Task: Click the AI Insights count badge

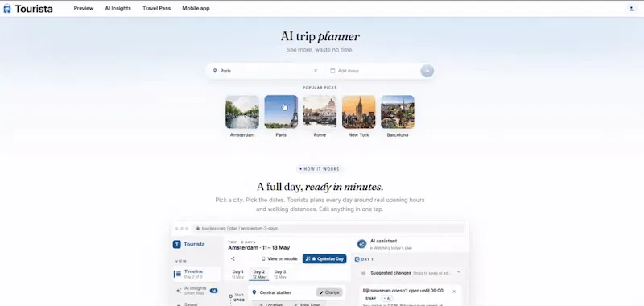Action: pos(213,291)
